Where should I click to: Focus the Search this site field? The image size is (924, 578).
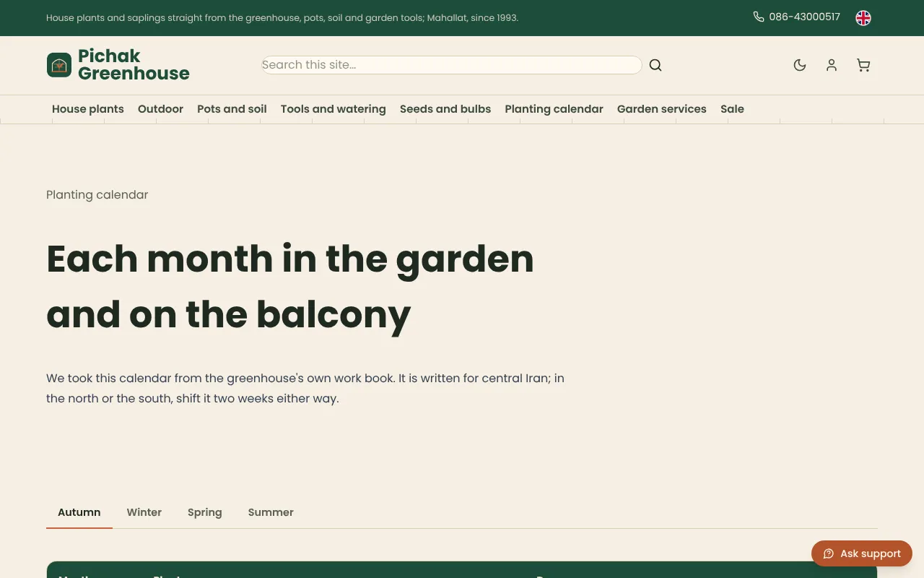point(452,65)
